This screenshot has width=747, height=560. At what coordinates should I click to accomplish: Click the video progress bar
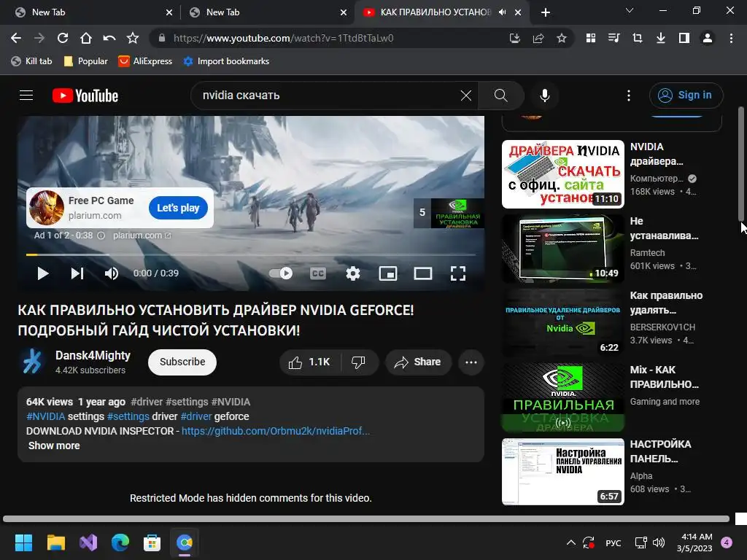251,254
